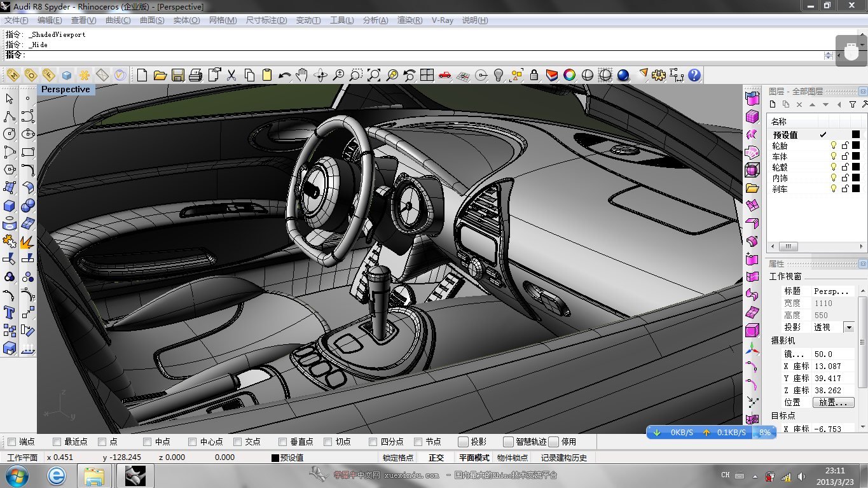The height and width of the screenshot is (488, 868).
Task: Toggle visibility bulb of 轮胎 layer
Action: point(834,146)
